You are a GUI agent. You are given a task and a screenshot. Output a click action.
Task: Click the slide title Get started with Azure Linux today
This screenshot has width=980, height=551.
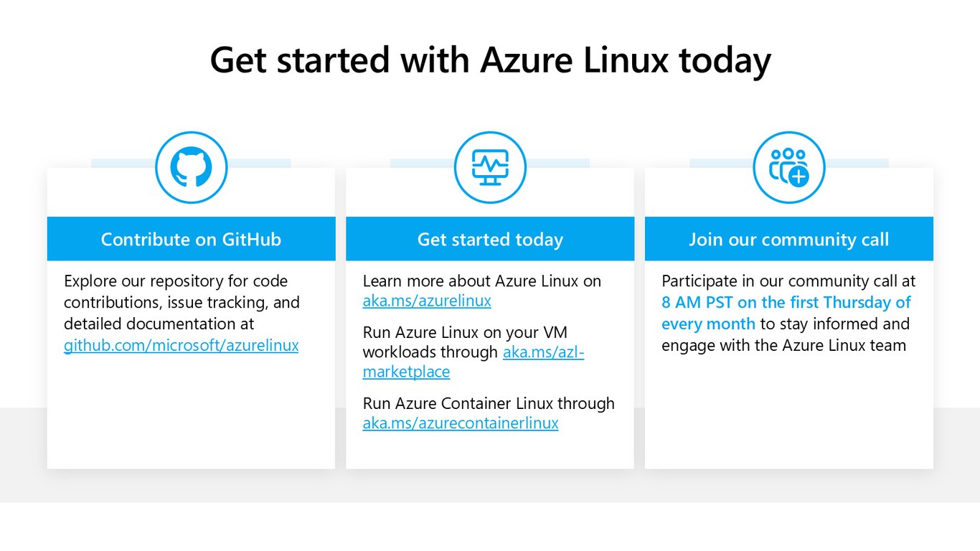click(490, 60)
